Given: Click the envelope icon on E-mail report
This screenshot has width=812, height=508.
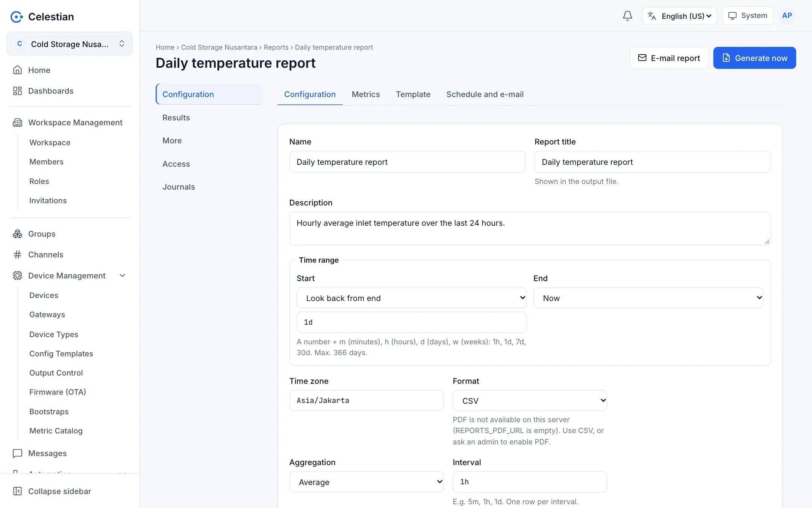Looking at the screenshot, I should click(642, 58).
